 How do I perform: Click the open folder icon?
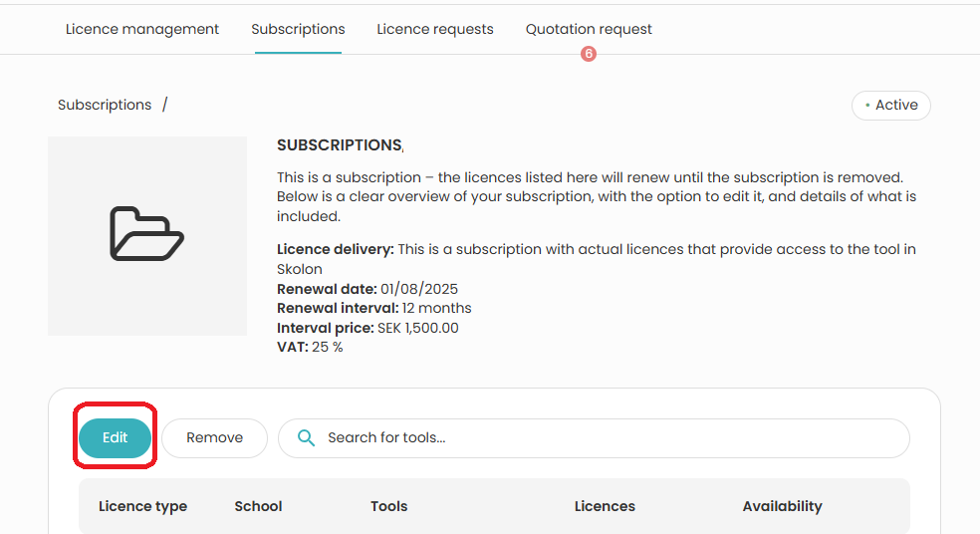click(146, 234)
